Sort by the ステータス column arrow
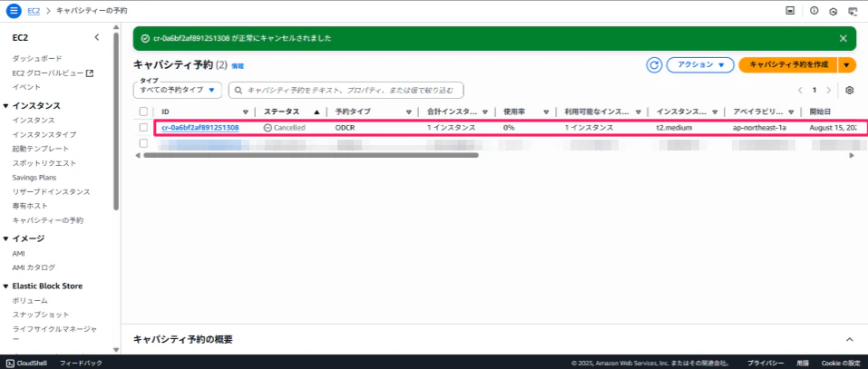This screenshot has height=369, width=868. pyautogui.click(x=317, y=112)
